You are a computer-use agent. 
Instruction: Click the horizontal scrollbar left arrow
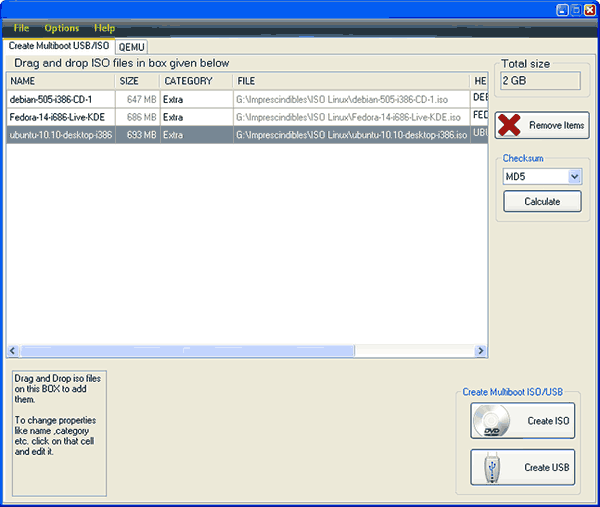[x=13, y=351]
